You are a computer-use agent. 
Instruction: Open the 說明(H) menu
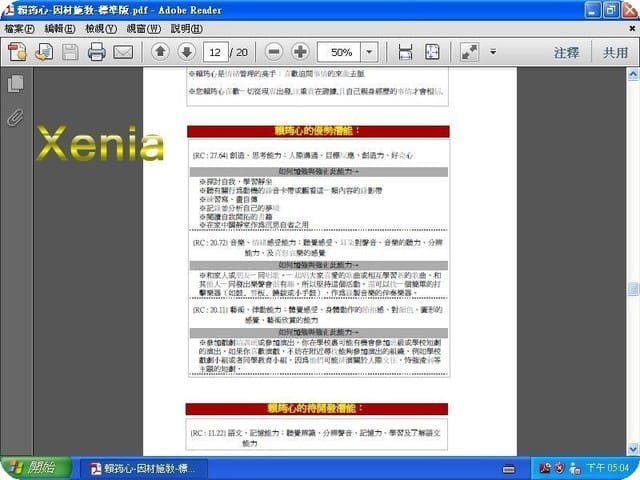[187, 29]
